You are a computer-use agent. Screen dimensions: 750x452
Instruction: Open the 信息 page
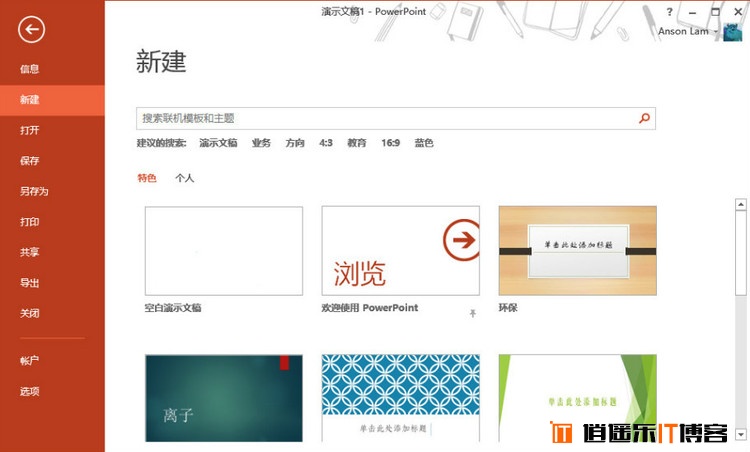click(30, 69)
